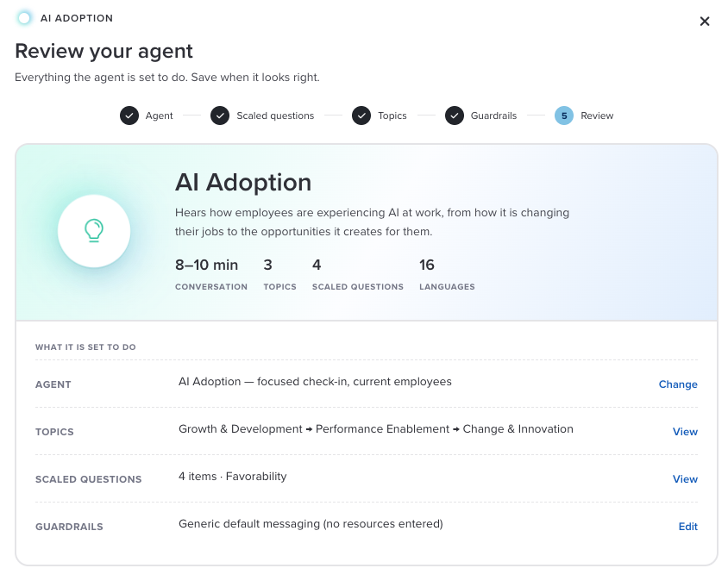Go to the Topics step label
Viewport: 728px width, 587px height.
coord(392,116)
